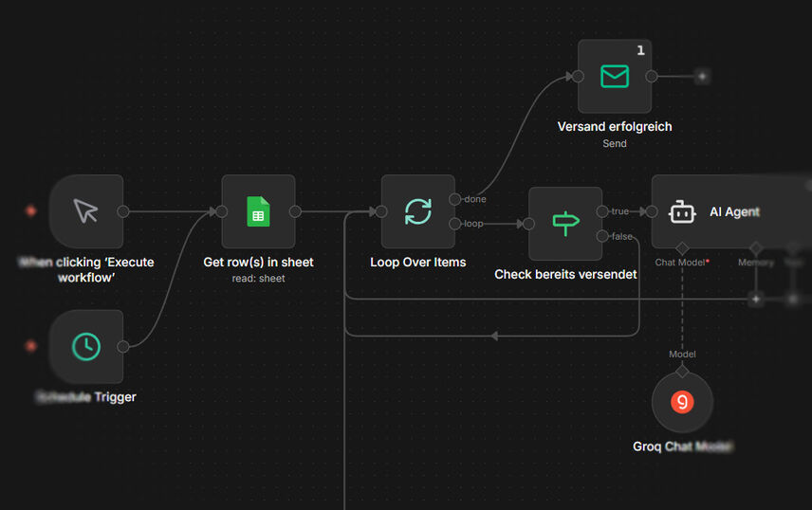Click the Chat Model connector on AI Agent
Screen dimensions: 812x510
click(682, 248)
